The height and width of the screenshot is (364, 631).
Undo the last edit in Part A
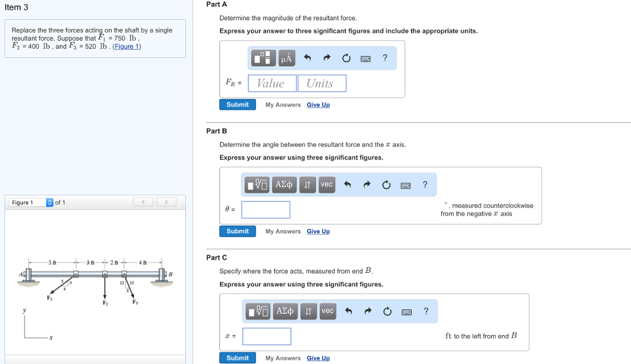(x=307, y=58)
